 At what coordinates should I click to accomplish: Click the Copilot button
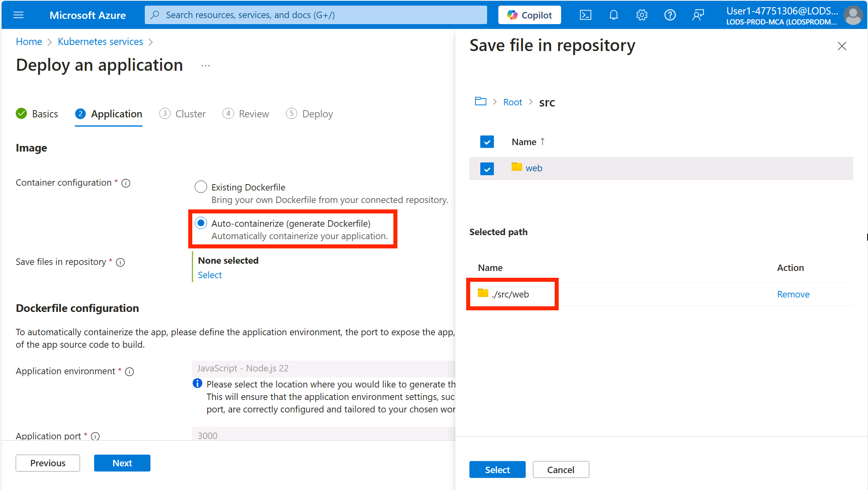point(529,15)
